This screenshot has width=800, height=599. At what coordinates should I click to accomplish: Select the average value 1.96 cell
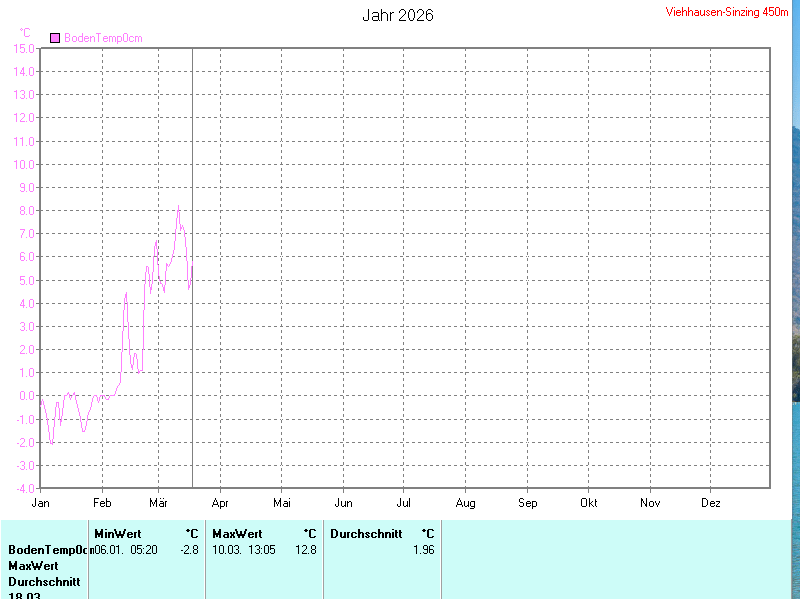(x=423, y=550)
